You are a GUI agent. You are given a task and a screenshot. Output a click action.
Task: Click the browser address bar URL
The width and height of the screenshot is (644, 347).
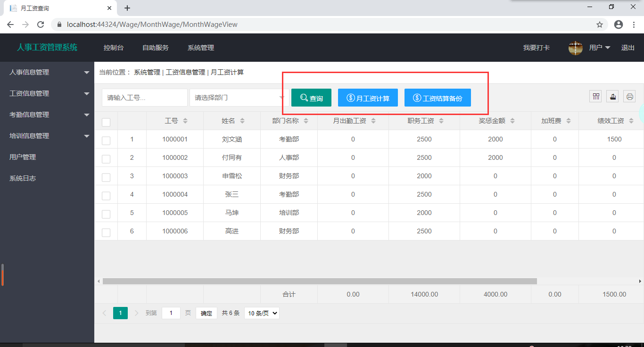point(152,25)
